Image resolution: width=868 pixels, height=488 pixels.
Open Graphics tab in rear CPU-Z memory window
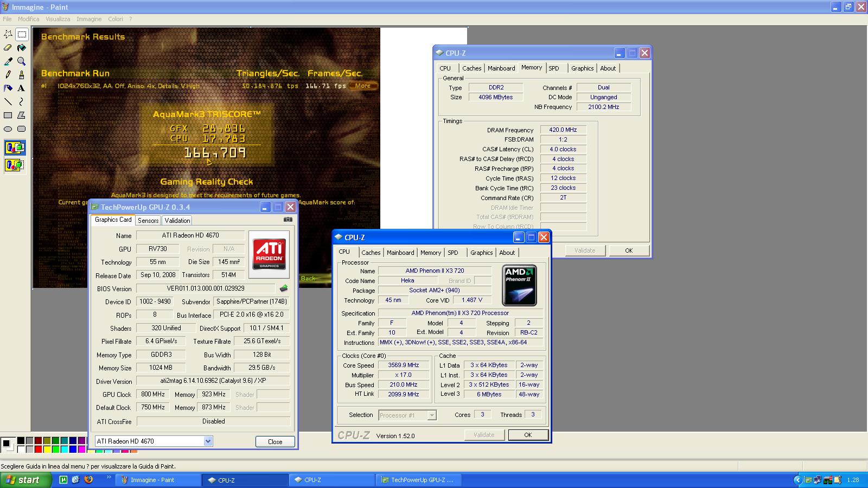tap(583, 68)
